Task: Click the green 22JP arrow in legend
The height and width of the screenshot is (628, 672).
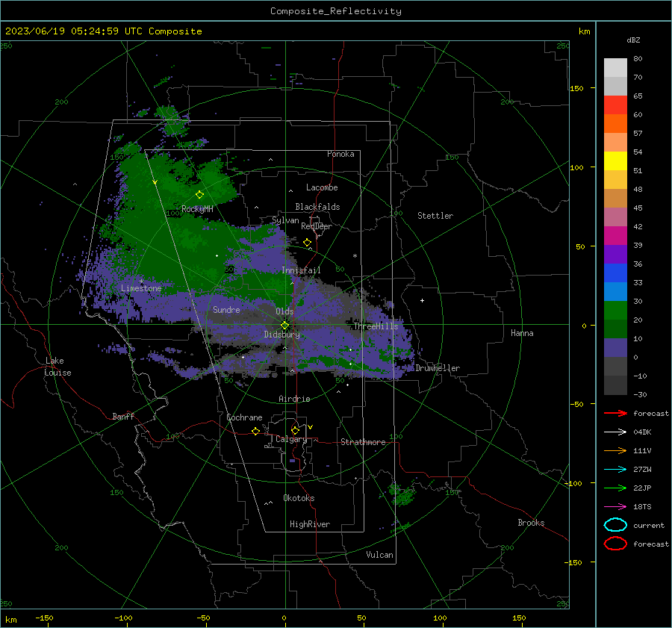Action: [615, 488]
